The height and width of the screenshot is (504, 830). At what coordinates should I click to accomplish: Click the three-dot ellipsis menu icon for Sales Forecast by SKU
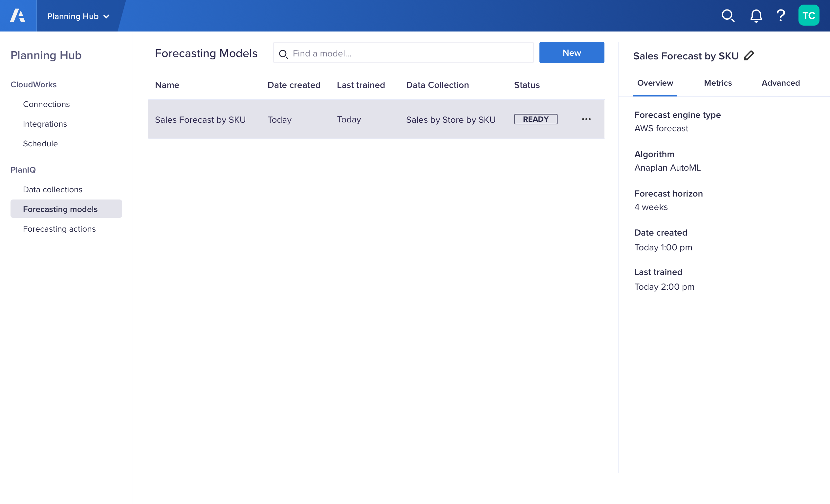tap(586, 119)
